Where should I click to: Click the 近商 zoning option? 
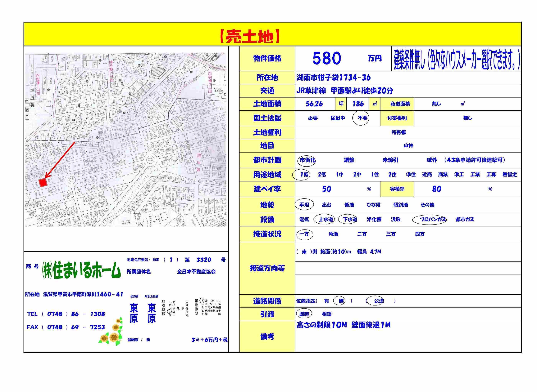[427, 175]
